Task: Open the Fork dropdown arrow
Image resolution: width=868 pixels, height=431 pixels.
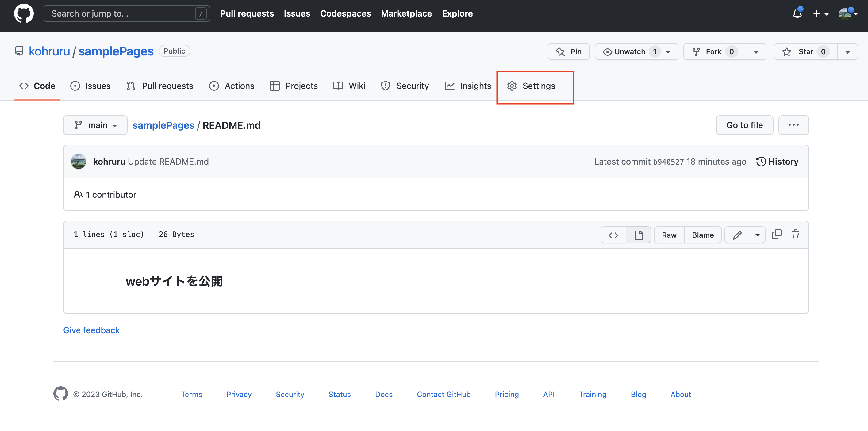Action: tap(756, 52)
